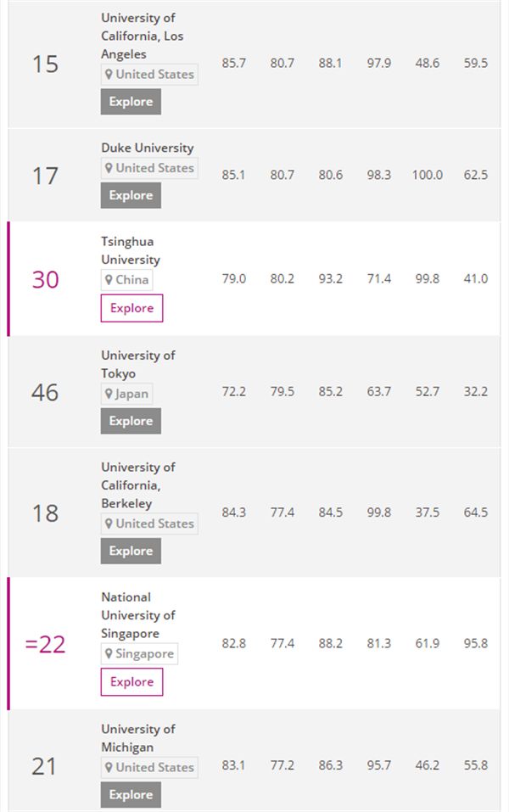Screen dimensions: 509x812
Task: Open Explore for Tsinghua University
Action: [131, 308]
